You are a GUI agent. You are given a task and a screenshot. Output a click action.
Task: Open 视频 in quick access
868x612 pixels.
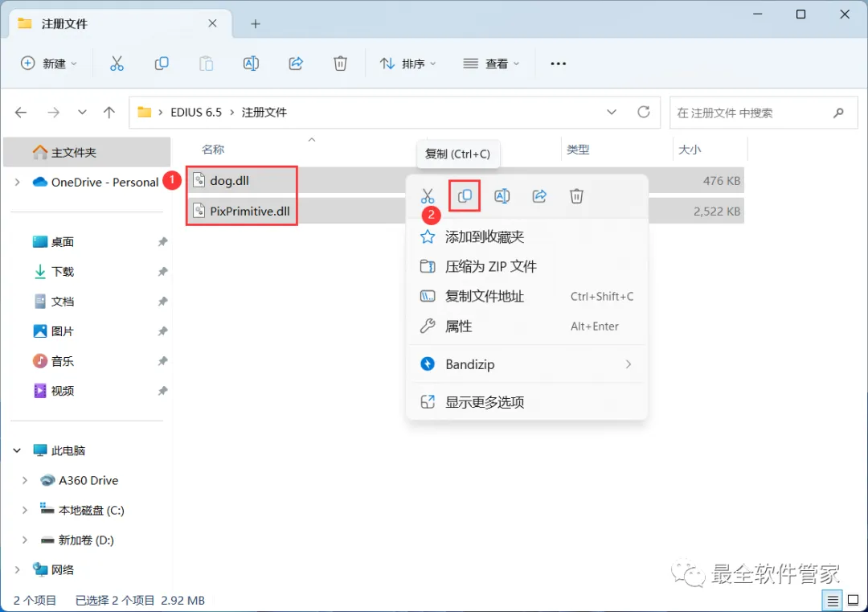[x=62, y=391]
